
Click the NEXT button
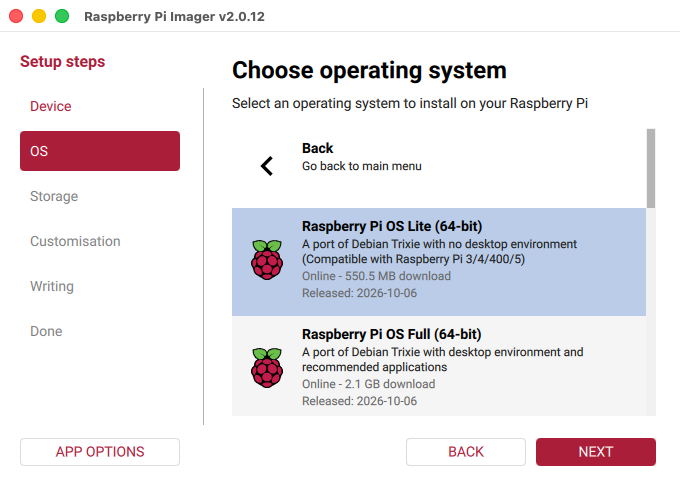pos(595,452)
